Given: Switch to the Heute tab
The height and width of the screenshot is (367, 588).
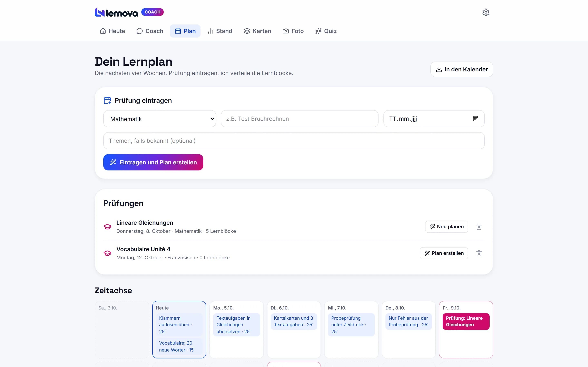Looking at the screenshot, I should point(112,31).
